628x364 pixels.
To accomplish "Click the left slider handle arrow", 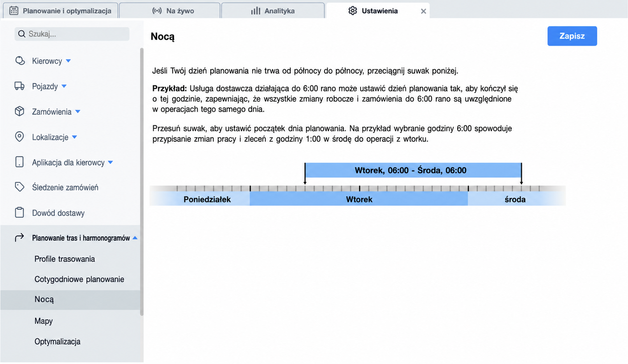I will pos(305,173).
